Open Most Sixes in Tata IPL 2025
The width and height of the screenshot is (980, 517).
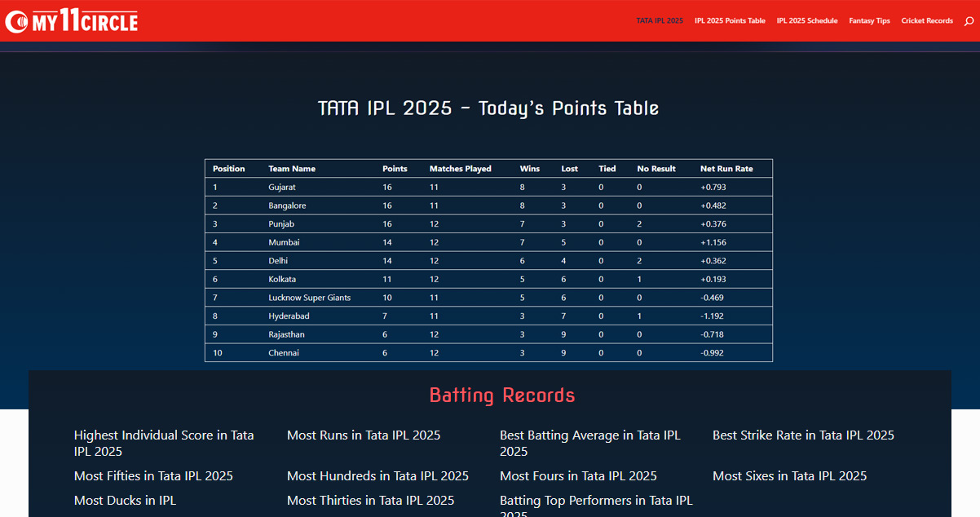789,476
